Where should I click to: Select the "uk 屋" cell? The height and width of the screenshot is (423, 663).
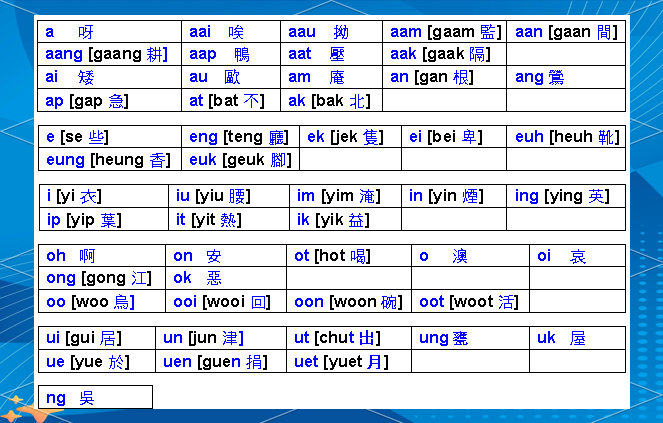point(561,338)
